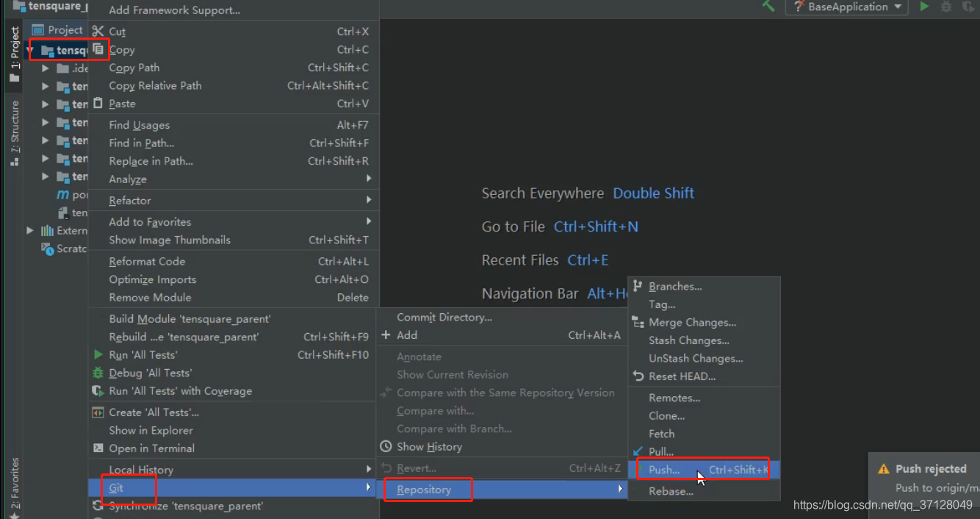Click the Run with Coverage shield icon

pyautogui.click(x=98, y=391)
